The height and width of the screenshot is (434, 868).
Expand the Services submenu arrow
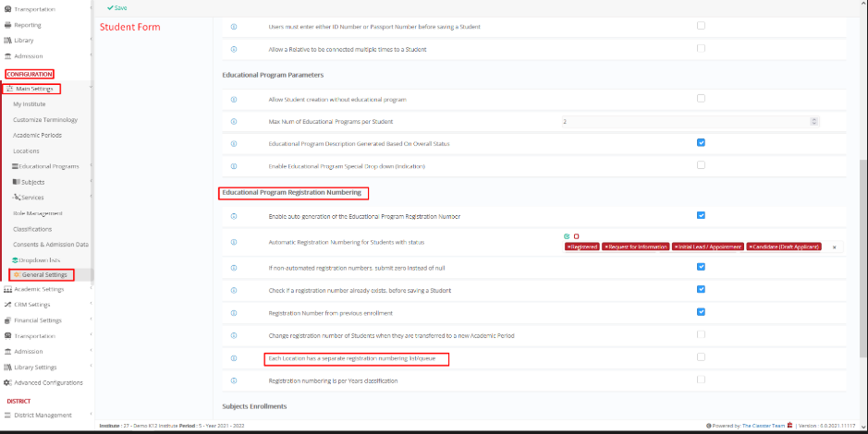(x=91, y=197)
